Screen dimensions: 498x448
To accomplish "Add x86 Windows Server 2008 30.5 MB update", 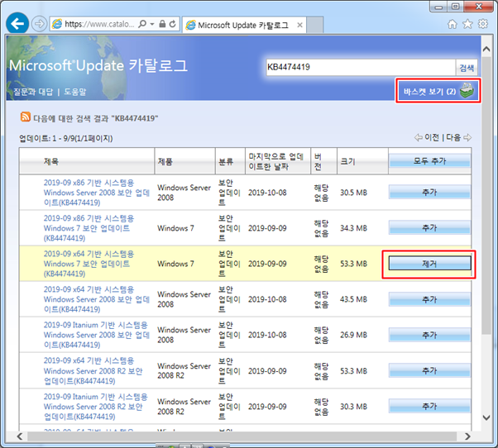I will (x=429, y=192).
